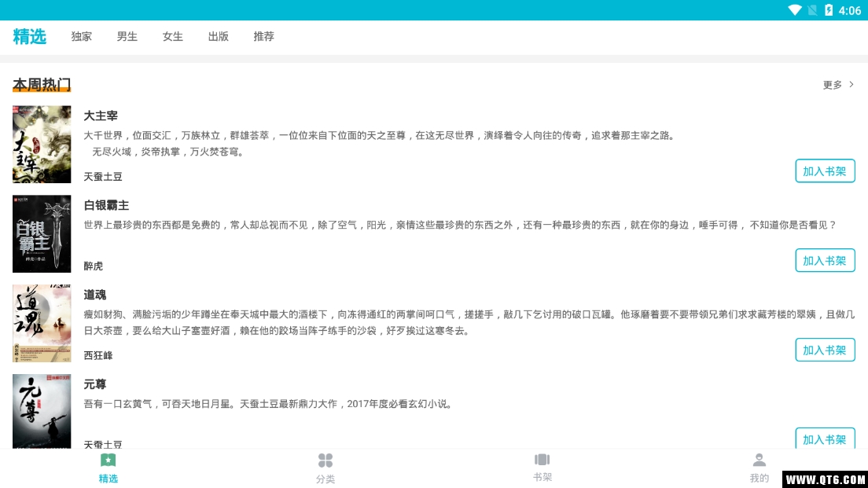This screenshot has width=868, height=488.
Task: Switch to the 女生 tab
Action: pyautogui.click(x=172, y=36)
